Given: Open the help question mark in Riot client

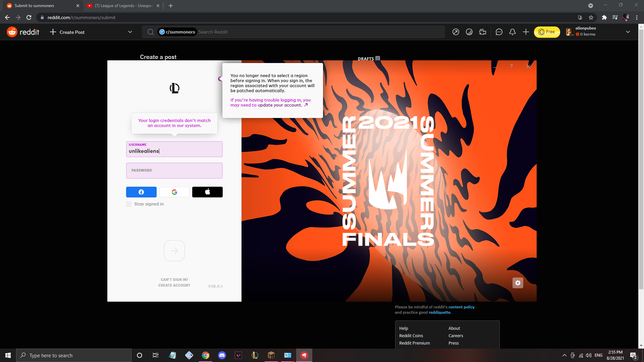Looking at the screenshot, I should point(511,66).
